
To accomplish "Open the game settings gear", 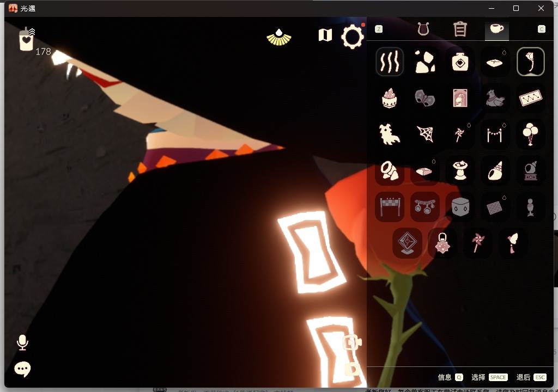I will (x=353, y=36).
